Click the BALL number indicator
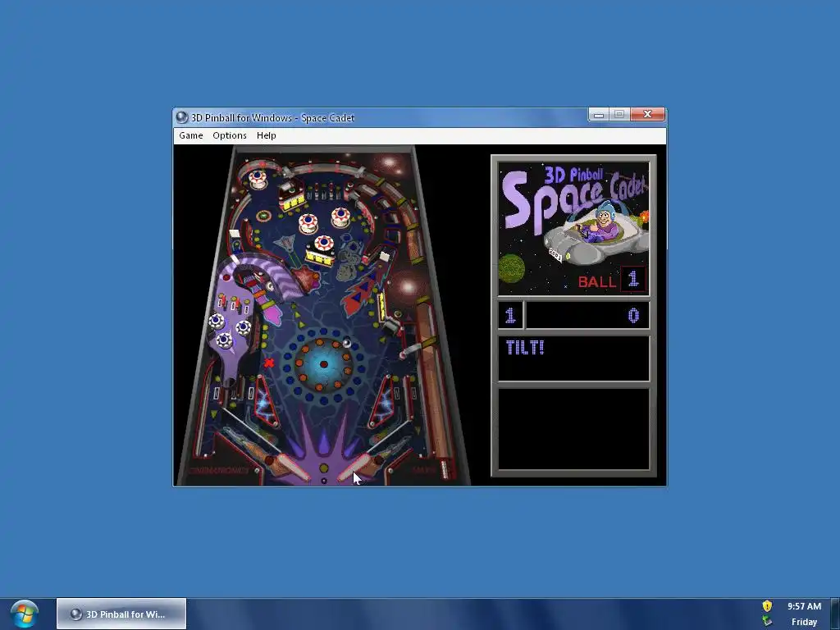 [x=633, y=279]
